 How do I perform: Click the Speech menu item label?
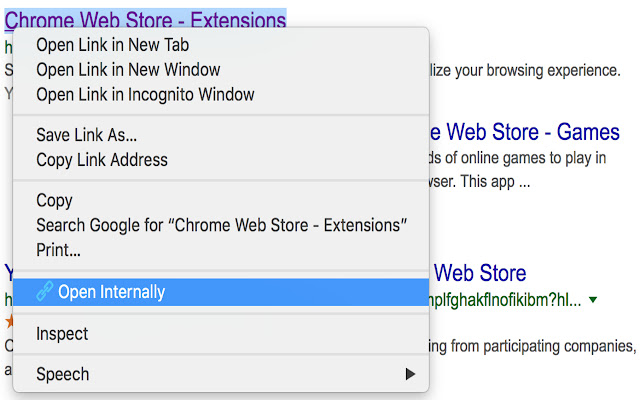(62, 374)
